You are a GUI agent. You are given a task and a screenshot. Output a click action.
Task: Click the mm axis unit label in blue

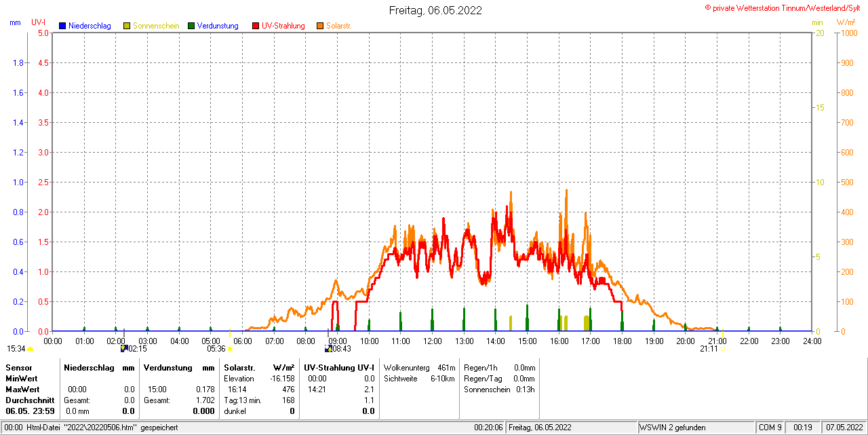click(15, 22)
